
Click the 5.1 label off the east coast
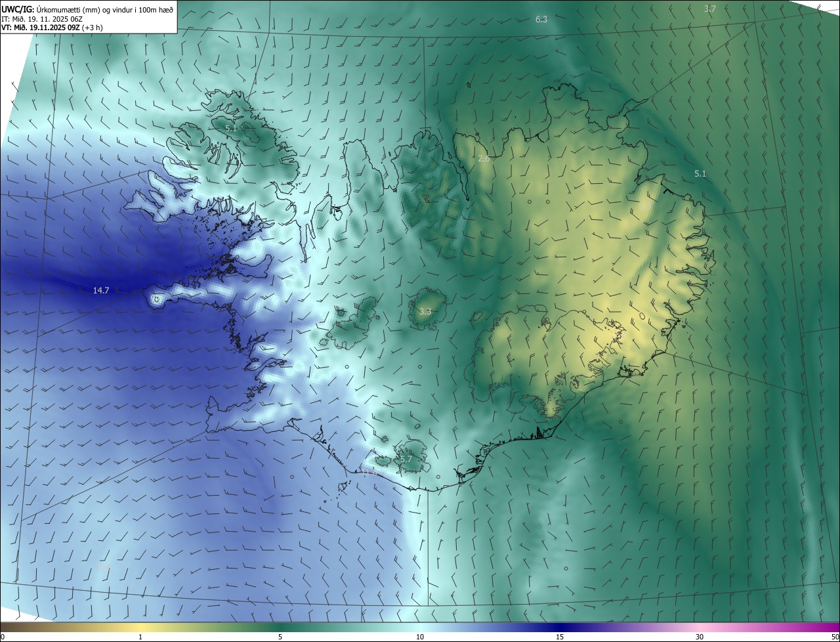pos(700,173)
